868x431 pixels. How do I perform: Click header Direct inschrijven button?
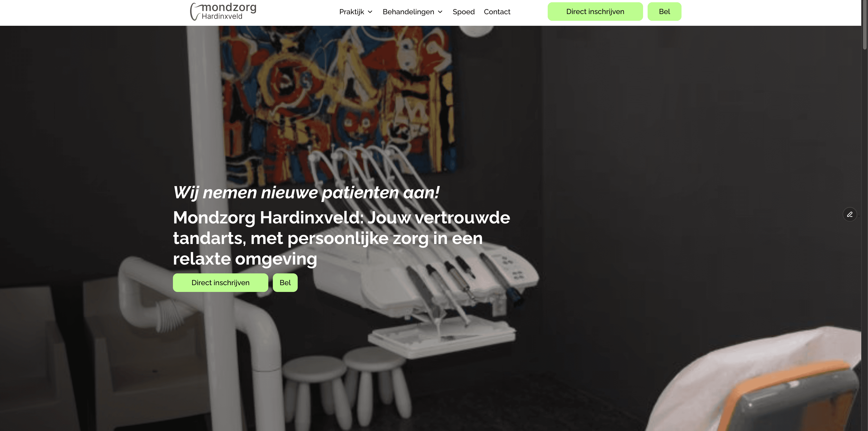595,12
